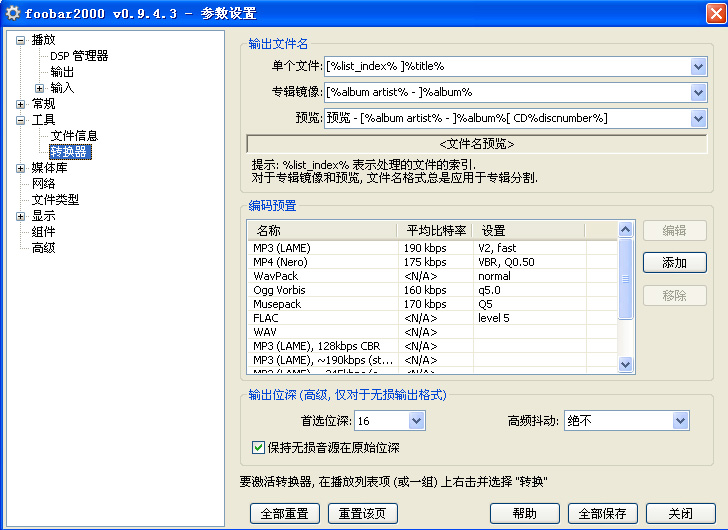Expand the 显示 tree node

[20, 216]
